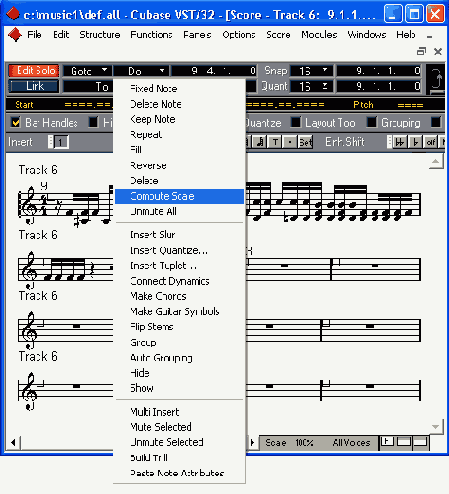Screen dimensions: 449x494
Task: Open the Goto dropdown
Action: (88, 71)
